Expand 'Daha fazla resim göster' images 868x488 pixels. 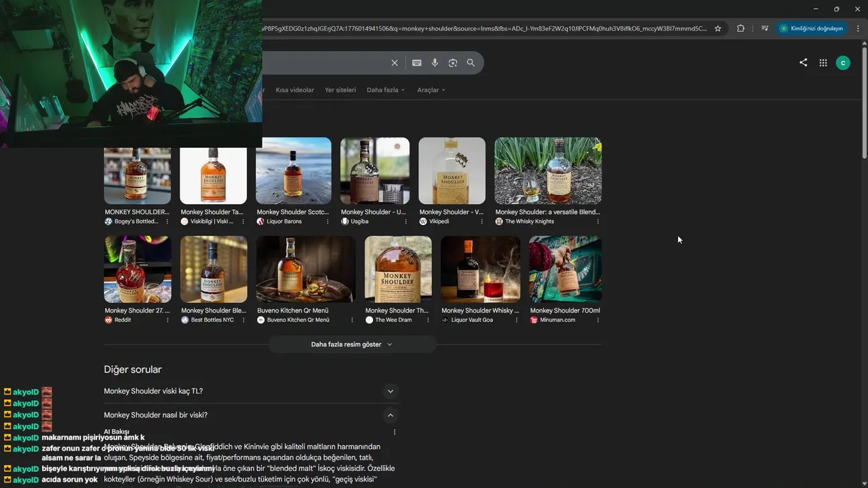pyautogui.click(x=352, y=344)
